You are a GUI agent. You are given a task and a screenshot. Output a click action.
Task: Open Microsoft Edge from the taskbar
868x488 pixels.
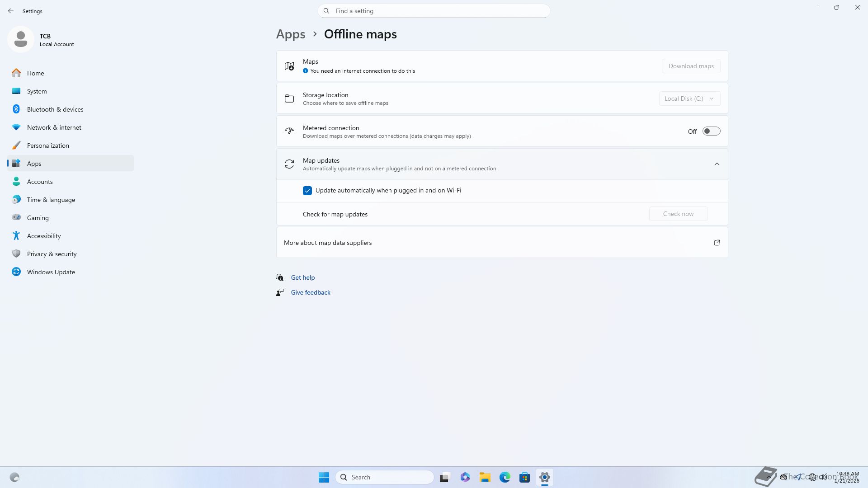tap(505, 477)
